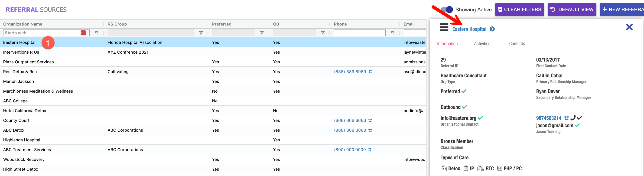
Task: Click telephone icon beside (800) 000 0000
Action: [x=370, y=150]
